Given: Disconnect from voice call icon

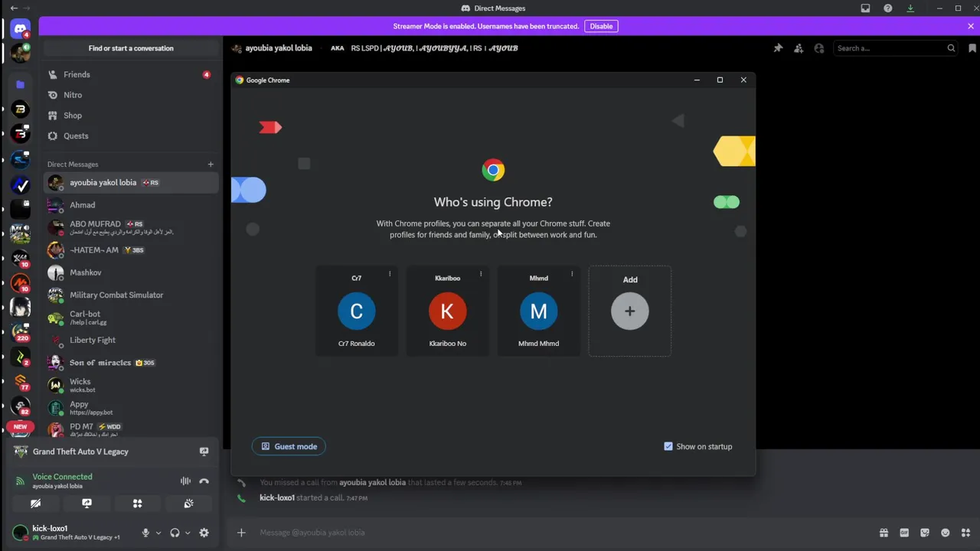Looking at the screenshot, I should coord(204,481).
